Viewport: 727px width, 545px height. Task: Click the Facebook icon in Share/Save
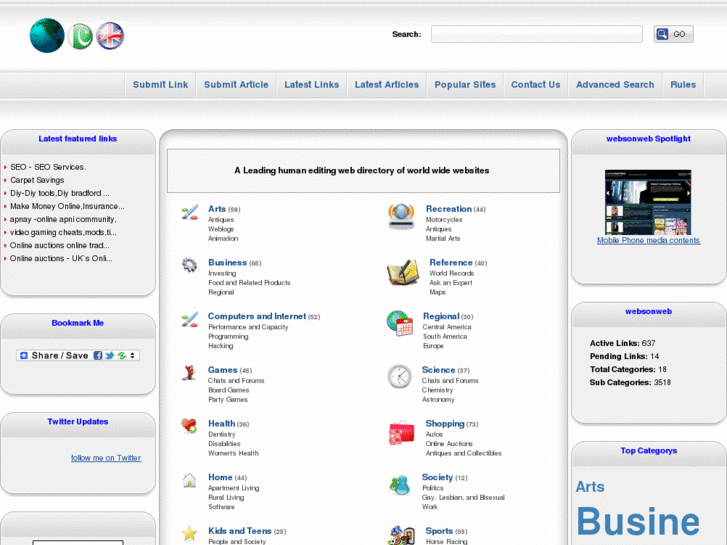[x=98, y=355]
